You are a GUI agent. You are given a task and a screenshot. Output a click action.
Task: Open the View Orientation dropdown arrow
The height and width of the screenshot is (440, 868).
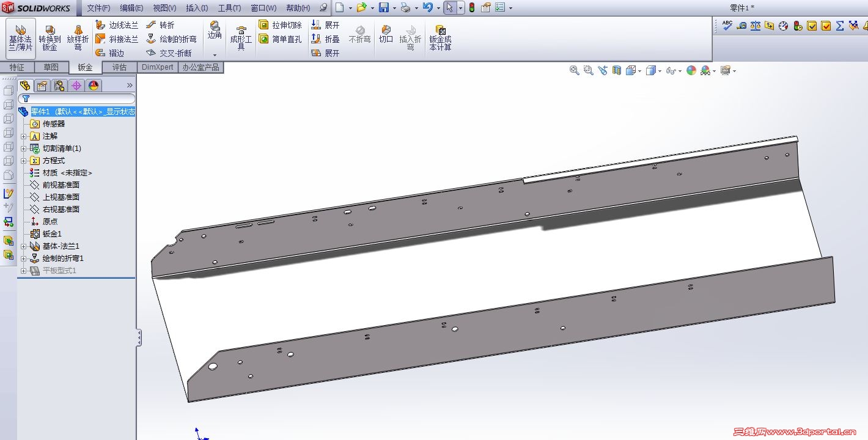click(x=639, y=71)
